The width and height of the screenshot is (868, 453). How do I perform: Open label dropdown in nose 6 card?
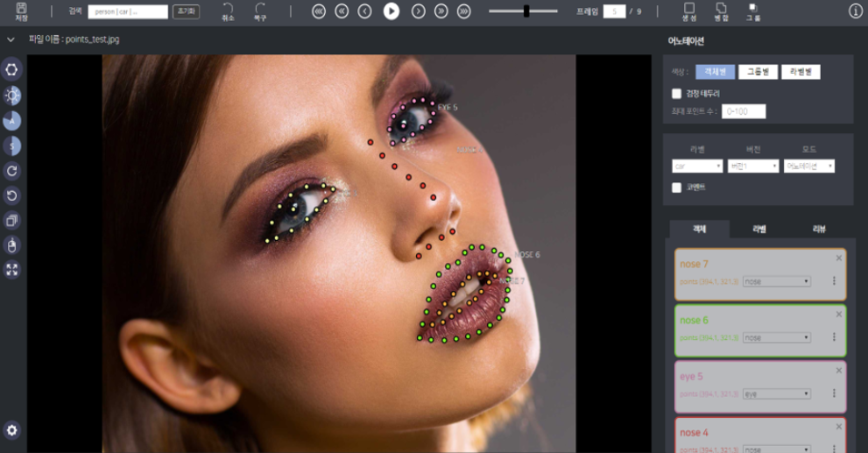click(777, 337)
